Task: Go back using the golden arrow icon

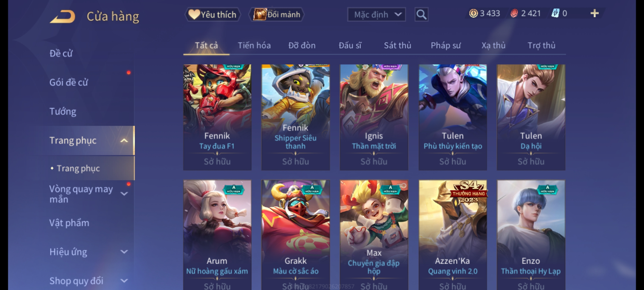Action: pyautogui.click(x=63, y=16)
